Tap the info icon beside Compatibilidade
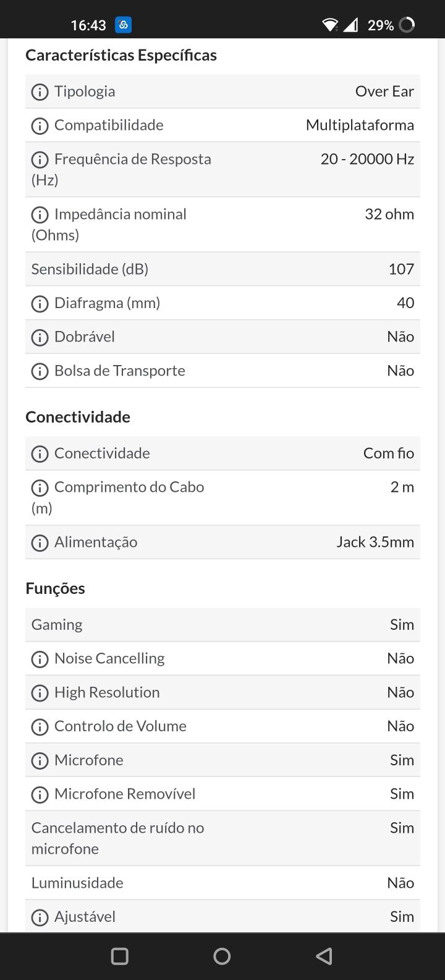This screenshot has width=445, height=980. coord(40,126)
